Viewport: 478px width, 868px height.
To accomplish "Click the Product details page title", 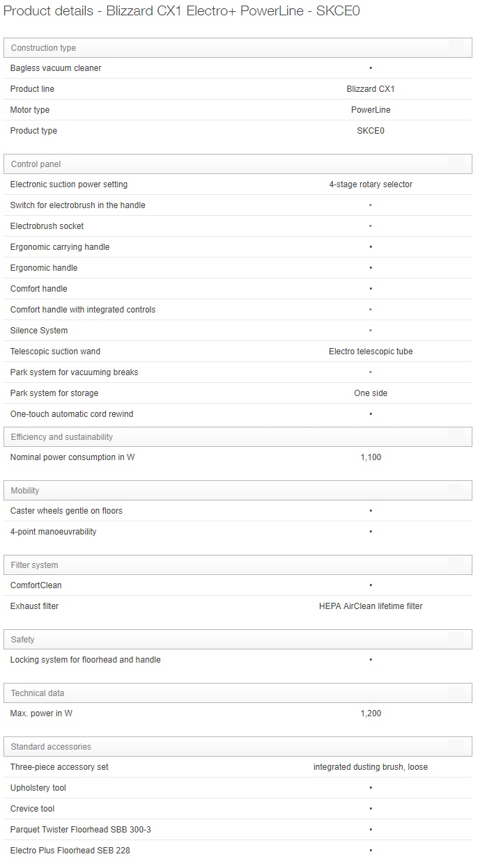I will coord(182,11).
